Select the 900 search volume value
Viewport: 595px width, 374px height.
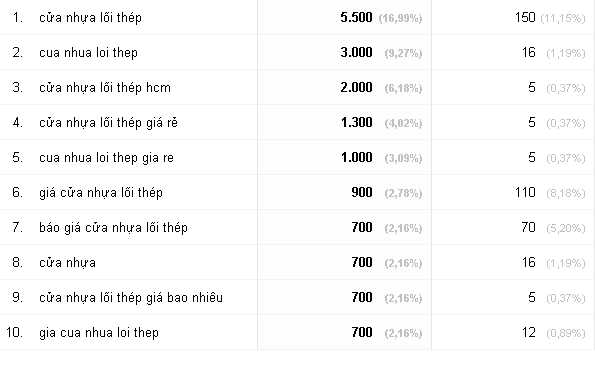(x=362, y=192)
